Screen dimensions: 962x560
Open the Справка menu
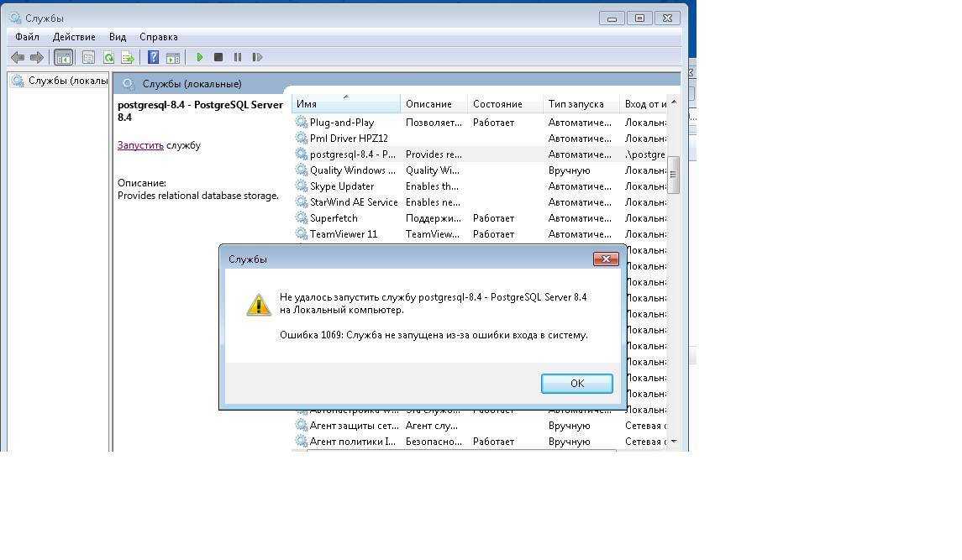coord(158,37)
